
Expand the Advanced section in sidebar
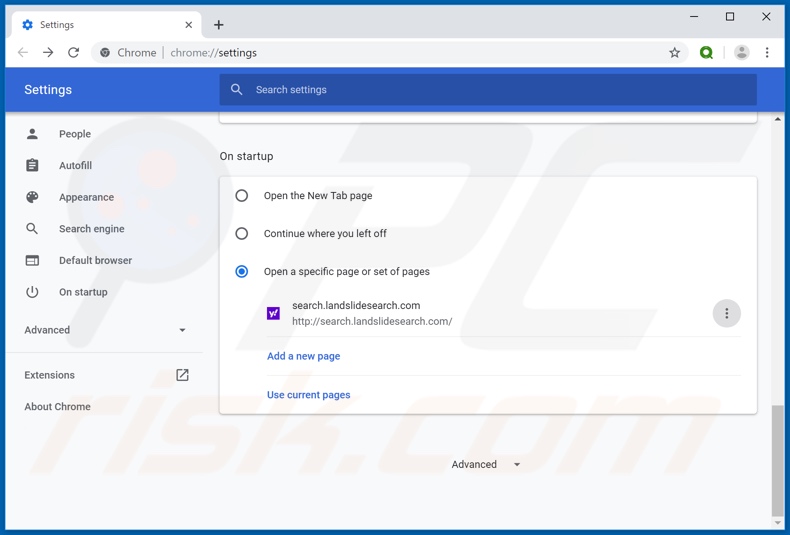(x=105, y=330)
